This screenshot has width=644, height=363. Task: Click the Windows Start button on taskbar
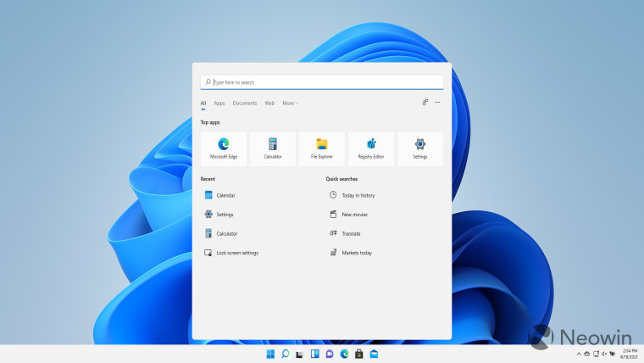coord(270,354)
